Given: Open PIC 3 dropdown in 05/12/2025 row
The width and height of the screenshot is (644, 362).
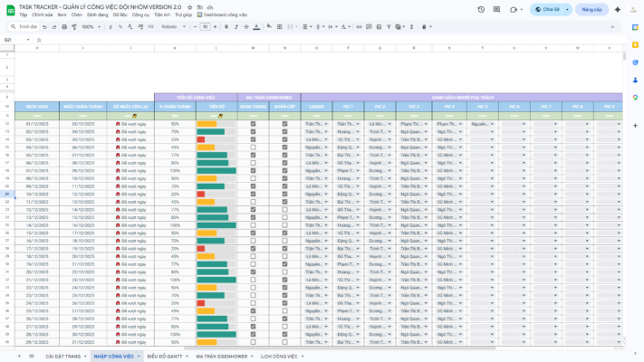Looking at the screenshot, I should point(426,155).
